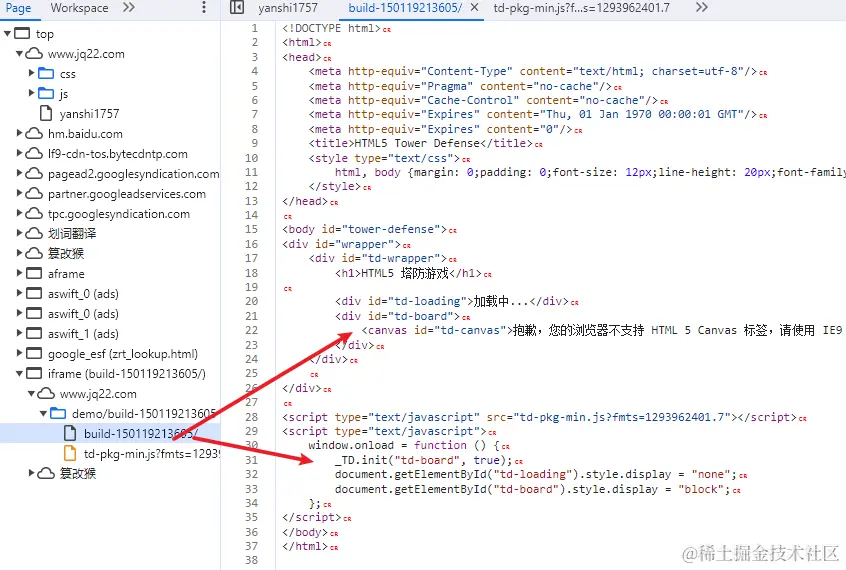Click the hm.baidu.com cloud icon
This screenshot has height=570, width=846.
pyautogui.click(x=34, y=133)
